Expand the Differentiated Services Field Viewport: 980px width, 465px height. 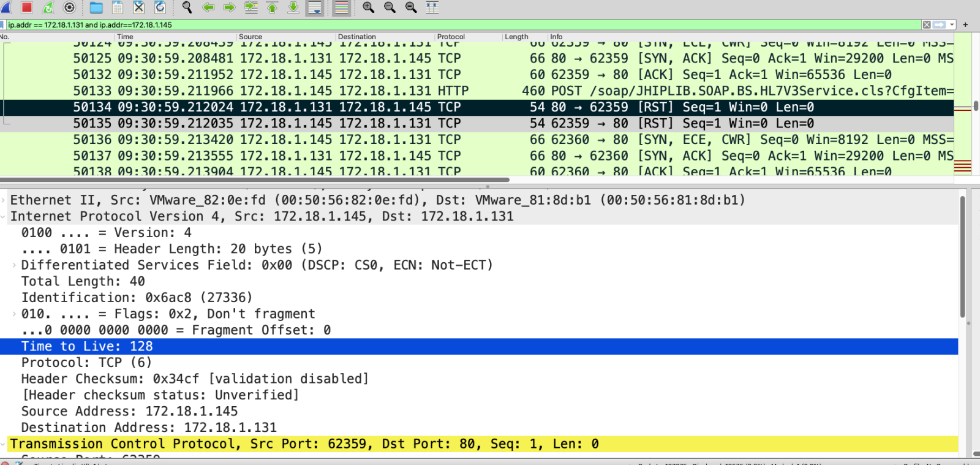click(14, 265)
